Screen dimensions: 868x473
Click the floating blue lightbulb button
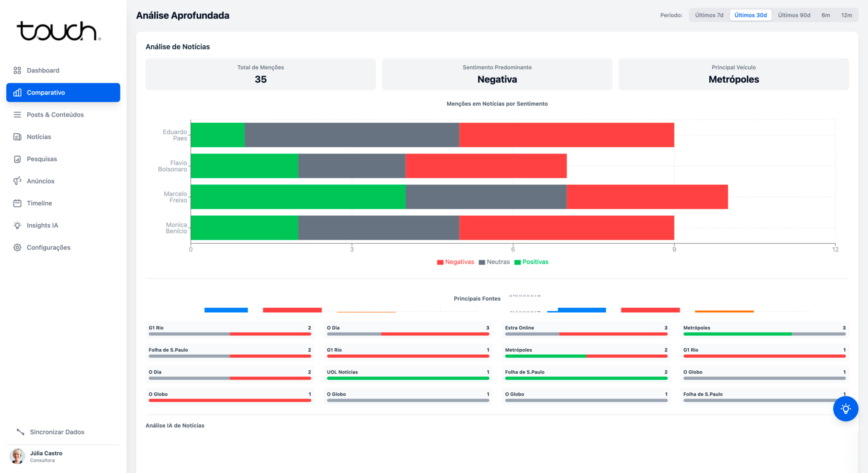click(x=845, y=409)
